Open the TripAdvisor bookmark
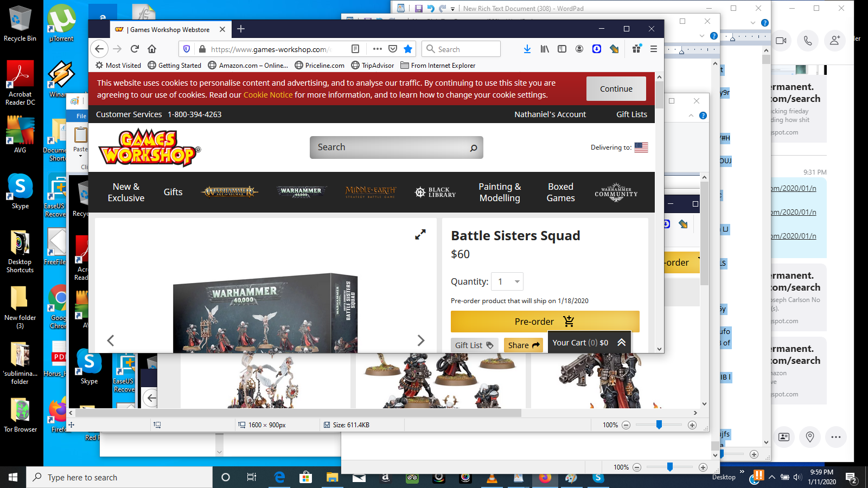868x488 pixels. point(373,66)
